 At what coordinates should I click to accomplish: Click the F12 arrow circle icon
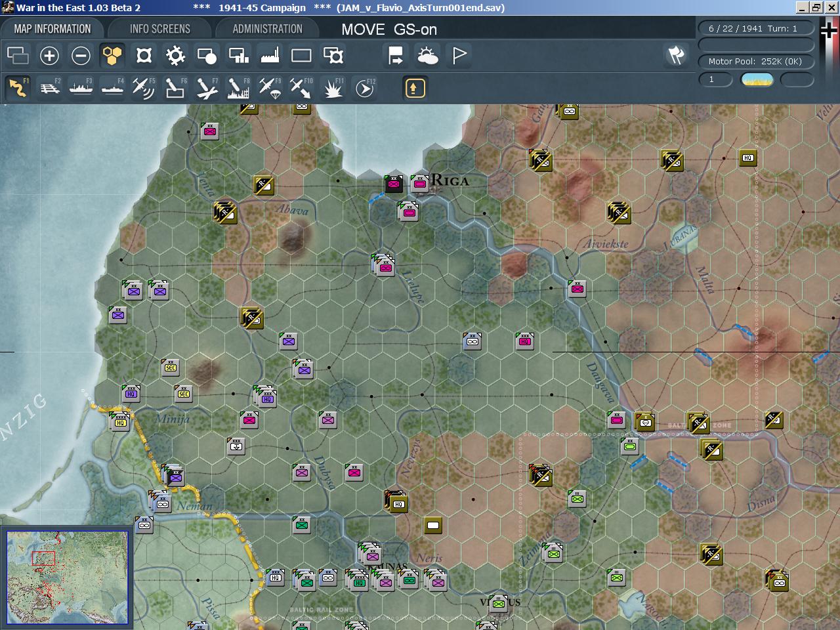(x=365, y=88)
